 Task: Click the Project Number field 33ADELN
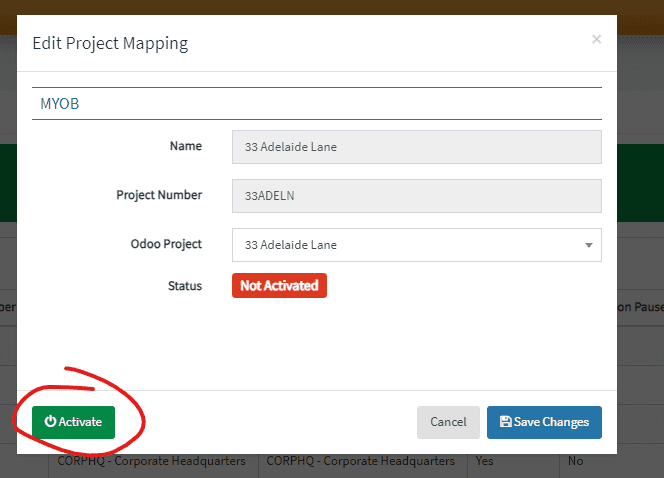click(416, 196)
